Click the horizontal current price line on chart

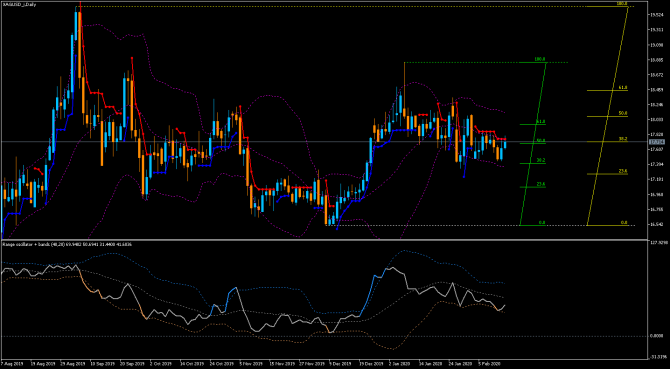tap(324, 141)
